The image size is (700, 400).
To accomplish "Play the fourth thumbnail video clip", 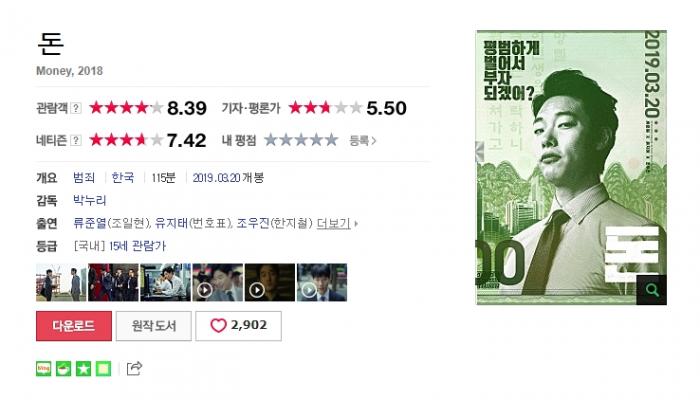I will [x=218, y=283].
